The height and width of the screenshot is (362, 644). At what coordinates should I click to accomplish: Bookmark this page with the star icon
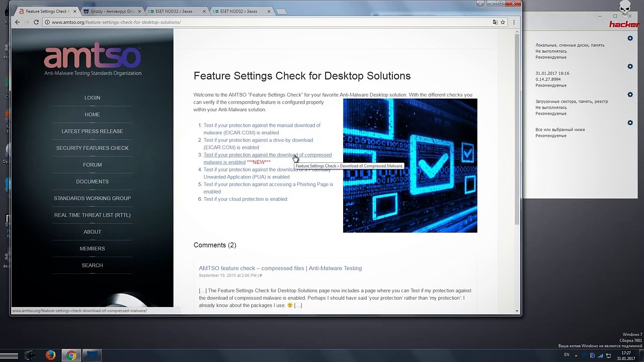[503, 22]
